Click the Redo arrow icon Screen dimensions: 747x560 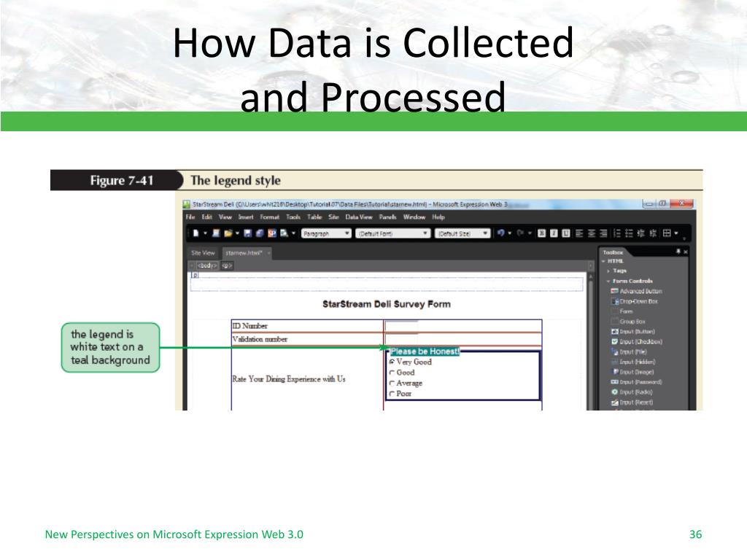tap(520, 233)
